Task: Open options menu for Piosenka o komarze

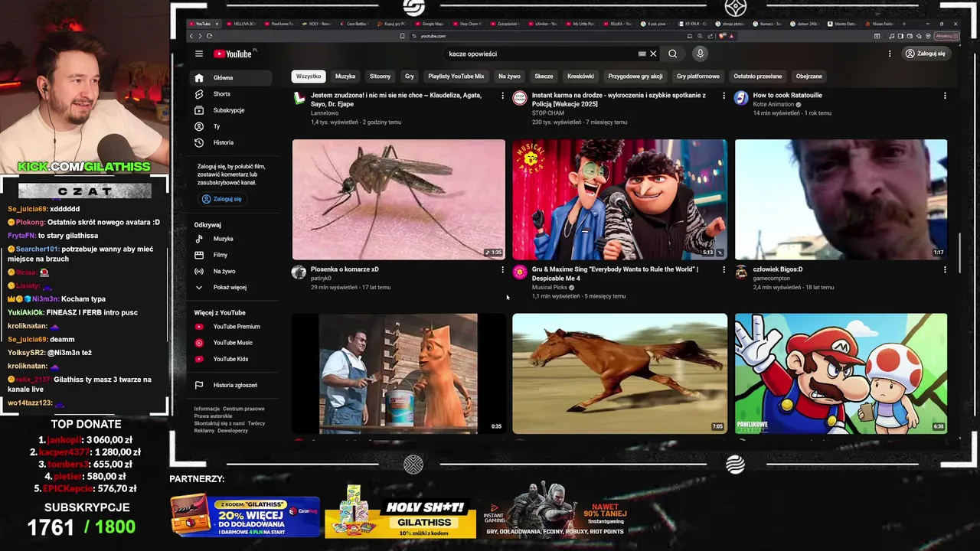Action: [x=502, y=269]
